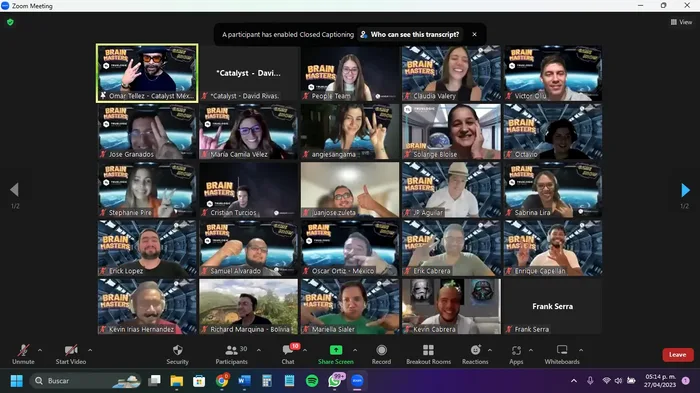The width and height of the screenshot is (700, 393).
Task: Select Richard Marquina - Bolivia tile
Action: point(248,306)
